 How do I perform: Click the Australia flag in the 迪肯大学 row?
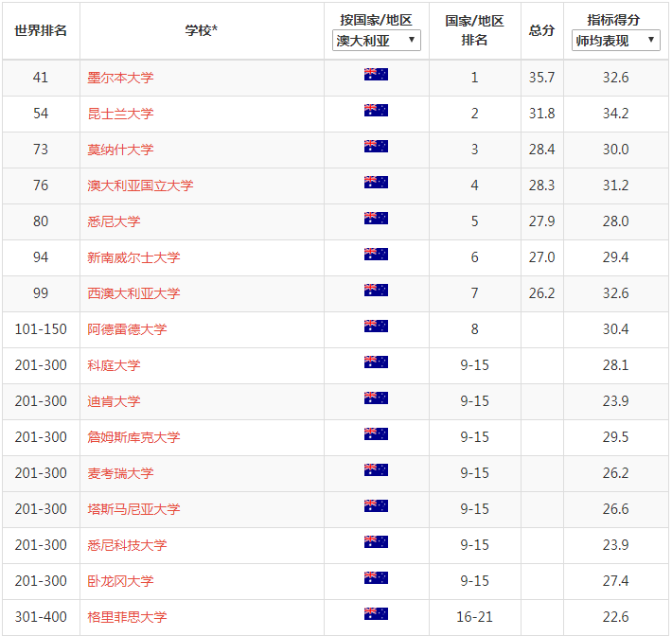tap(376, 398)
